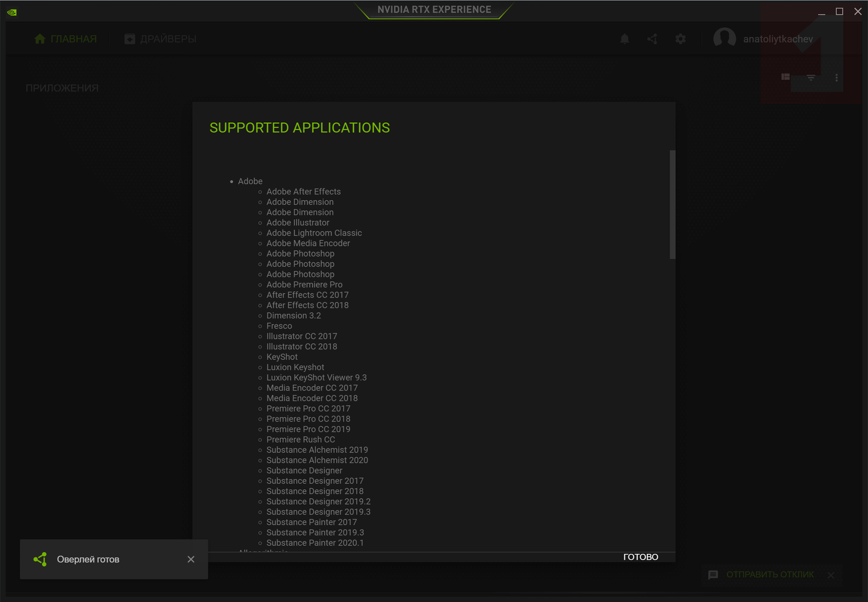Screen dimensions: 868x602
Task: Click the supported applications scrollbar thumb
Action: point(672,204)
